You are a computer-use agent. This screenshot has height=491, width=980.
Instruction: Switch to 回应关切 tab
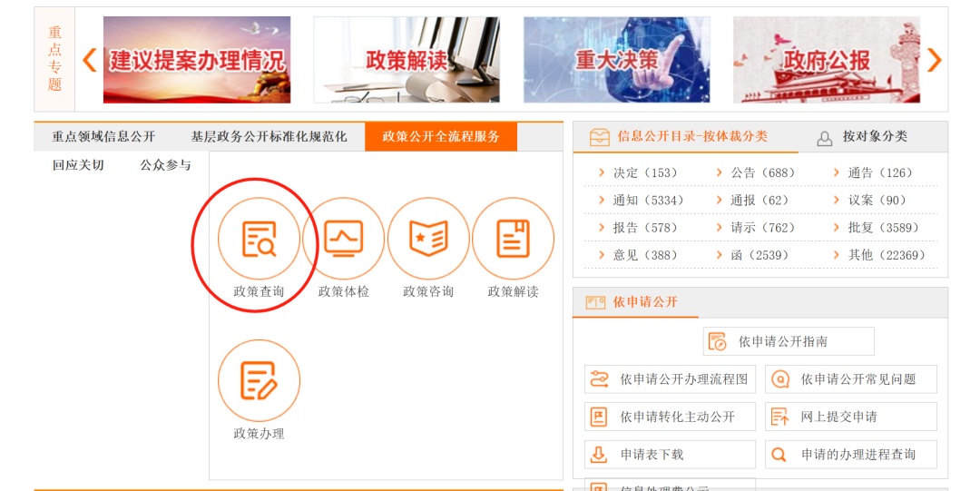(78, 165)
